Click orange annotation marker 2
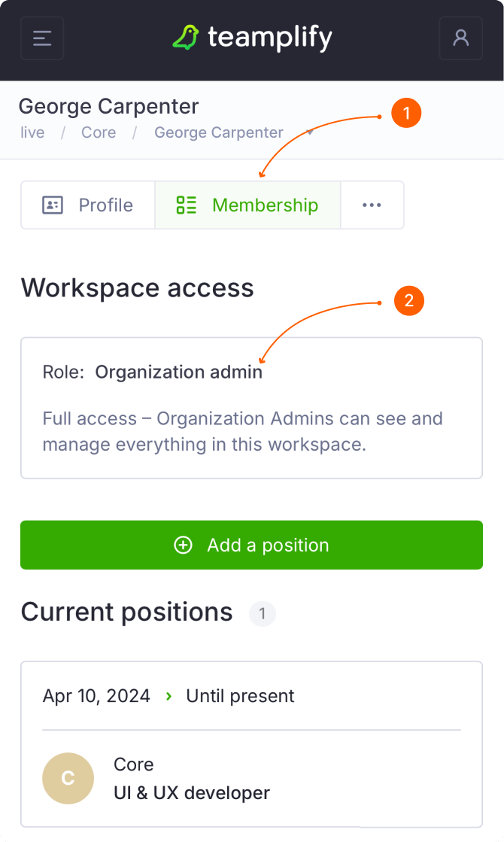Screen dimensions: 504x842 [409, 302]
